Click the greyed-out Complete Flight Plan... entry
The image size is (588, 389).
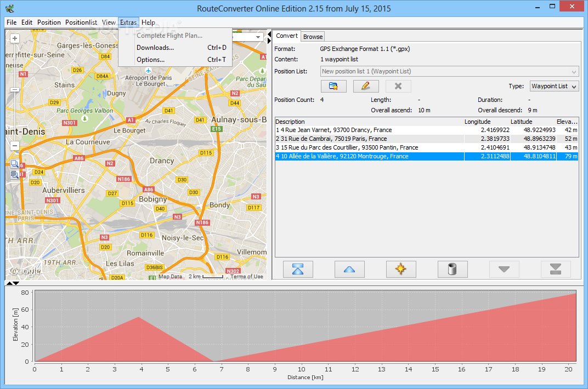click(175, 36)
